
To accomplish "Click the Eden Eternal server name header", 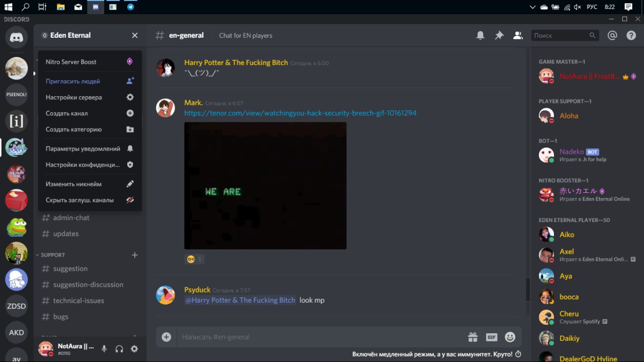I will 70,35.
